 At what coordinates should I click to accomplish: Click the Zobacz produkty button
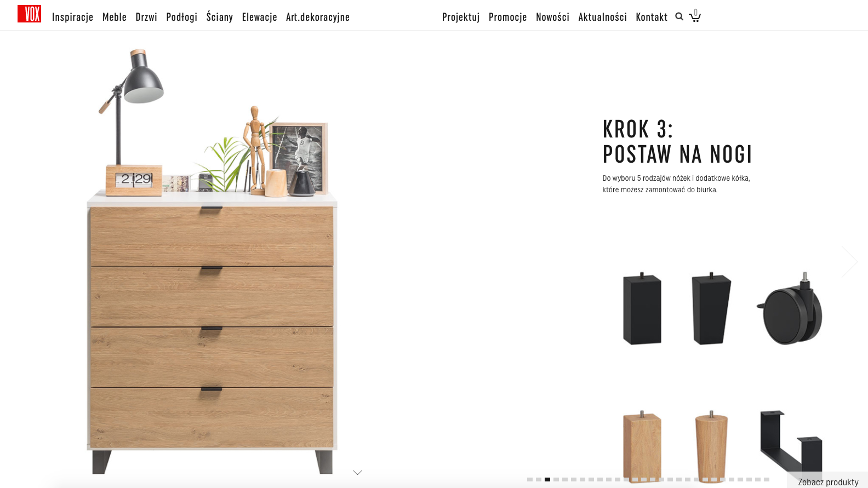tap(828, 481)
